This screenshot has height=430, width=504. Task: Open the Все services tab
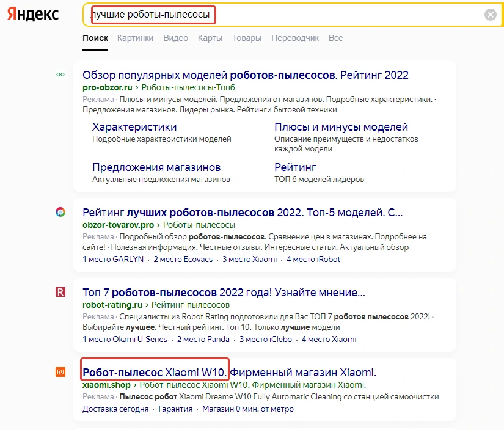[335, 38]
